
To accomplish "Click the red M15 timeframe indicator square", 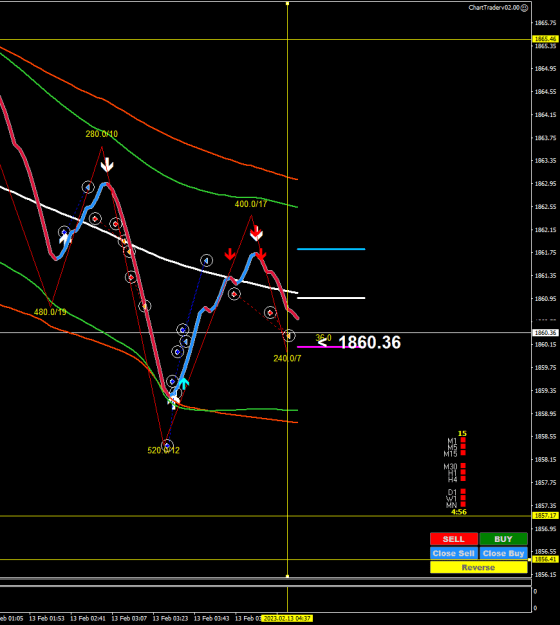I will pos(463,453).
